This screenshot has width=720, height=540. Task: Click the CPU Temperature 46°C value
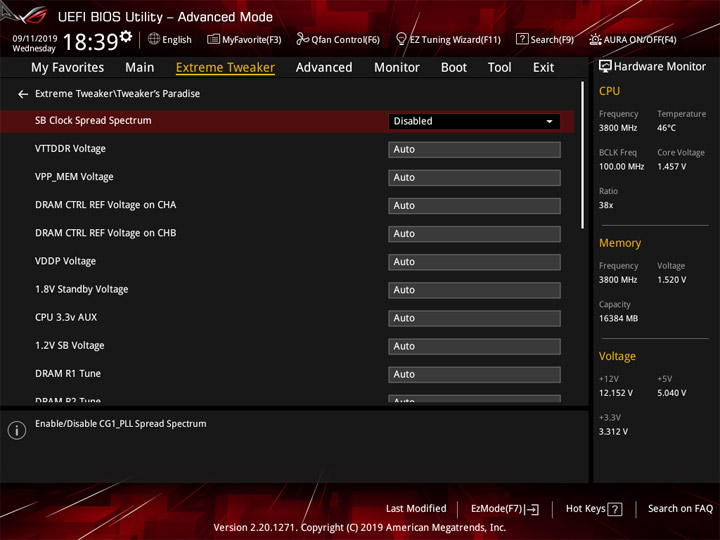[666, 128]
